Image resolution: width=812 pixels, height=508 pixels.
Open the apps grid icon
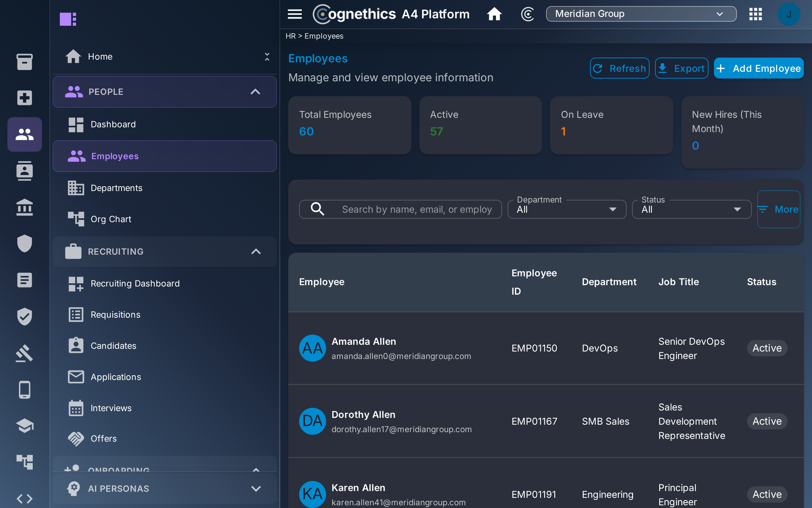click(x=755, y=14)
